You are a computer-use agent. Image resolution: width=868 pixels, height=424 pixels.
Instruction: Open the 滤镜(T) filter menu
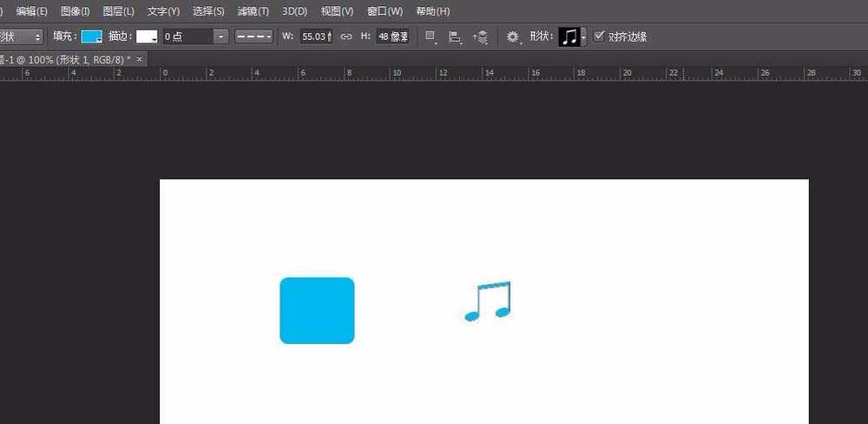coord(253,11)
